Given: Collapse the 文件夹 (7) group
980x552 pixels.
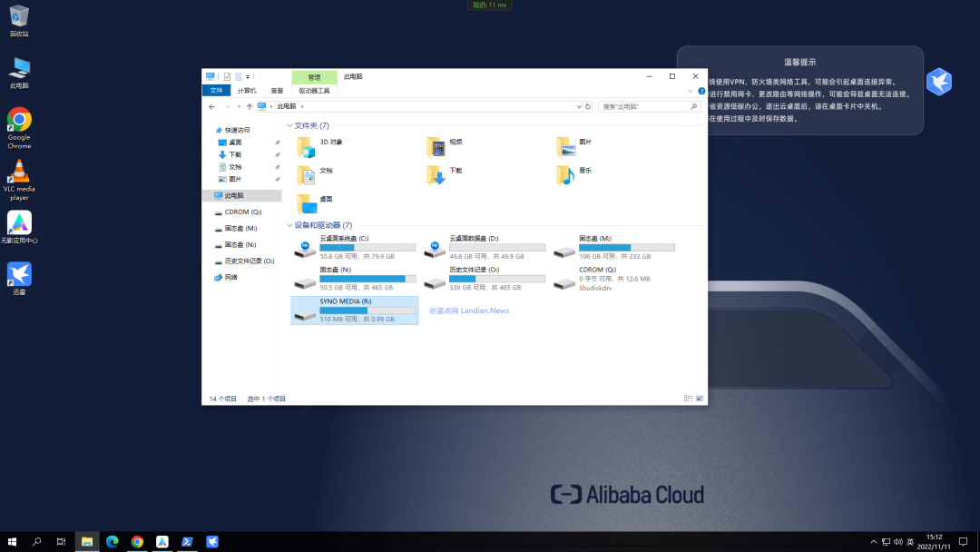Looking at the screenshot, I should [289, 125].
